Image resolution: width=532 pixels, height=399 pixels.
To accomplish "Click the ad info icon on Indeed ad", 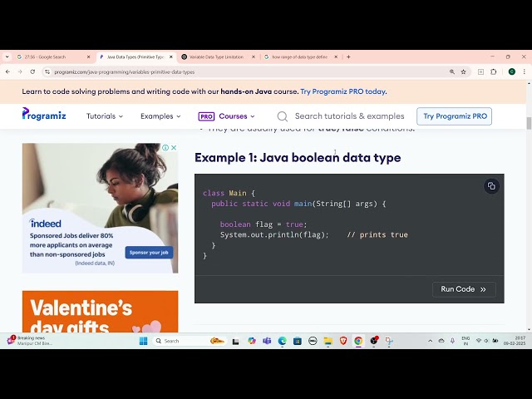I will tap(165, 148).
